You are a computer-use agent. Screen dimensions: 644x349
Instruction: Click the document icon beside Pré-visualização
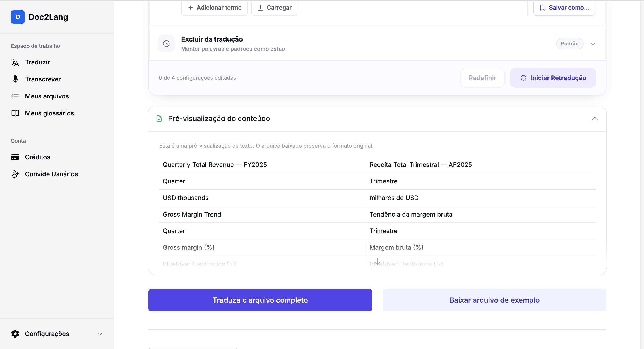pyautogui.click(x=159, y=118)
